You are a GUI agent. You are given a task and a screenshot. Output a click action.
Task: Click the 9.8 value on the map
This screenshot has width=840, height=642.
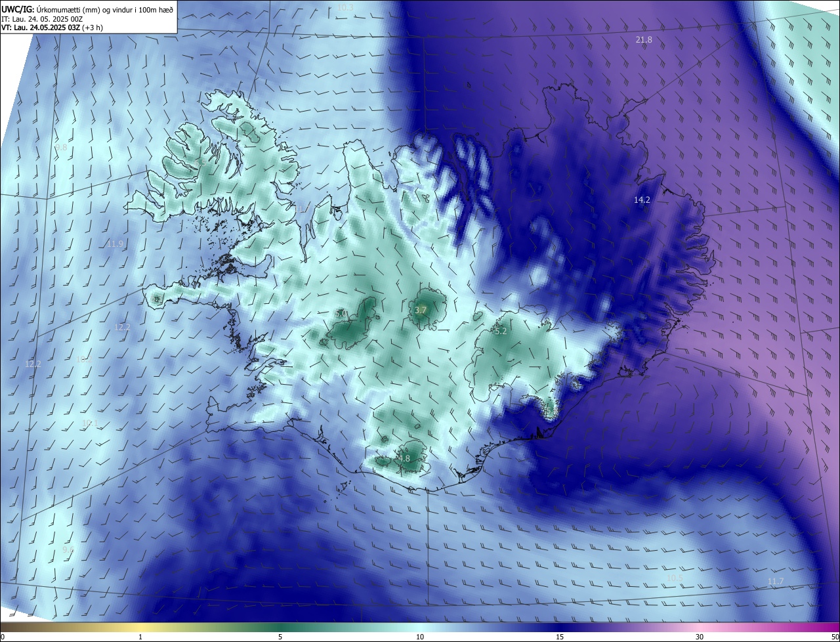(61, 148)
